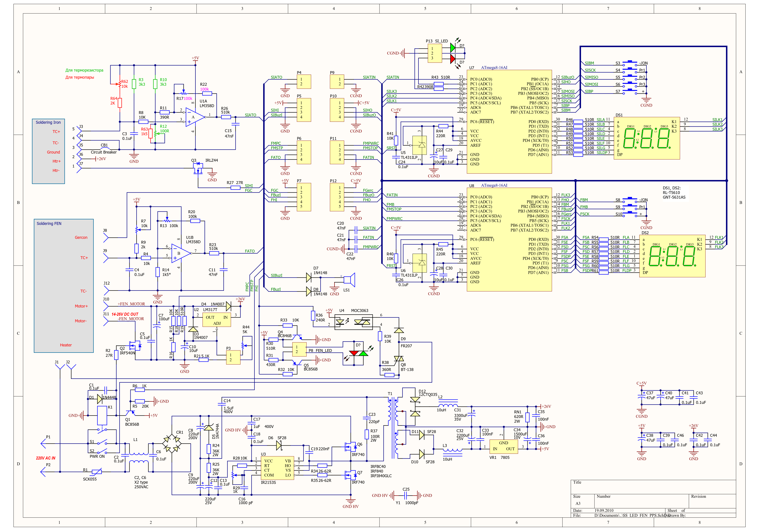Image resolution: width=760 pixels, height=532 pixels.
Task: Click the '1N4744A' zener diode label
Action: 218,431
